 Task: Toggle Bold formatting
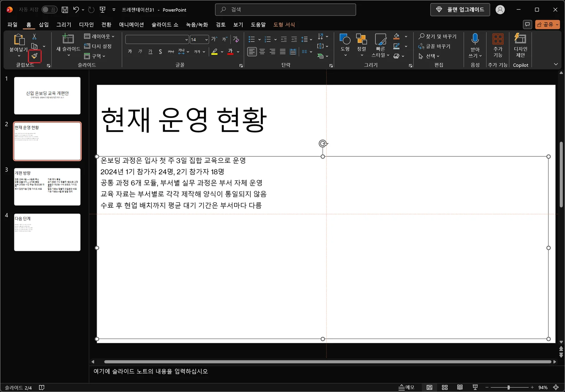pos(130,52)
